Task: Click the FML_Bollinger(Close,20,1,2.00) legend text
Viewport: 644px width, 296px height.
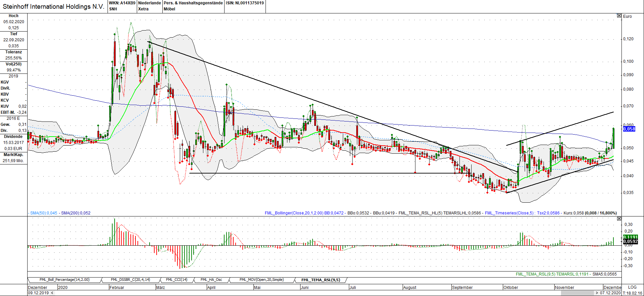Action: point(294,213)
